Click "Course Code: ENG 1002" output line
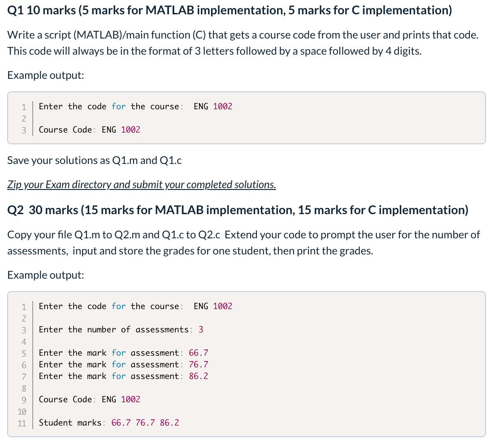Screen dimensions: 503x448 (x=89, y=129)
